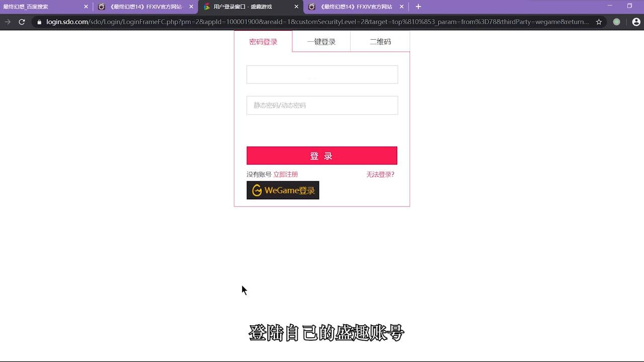Open the browser profile avatar
The width and height of the screenshot is (644, 362).
click(x=636, y=22)
